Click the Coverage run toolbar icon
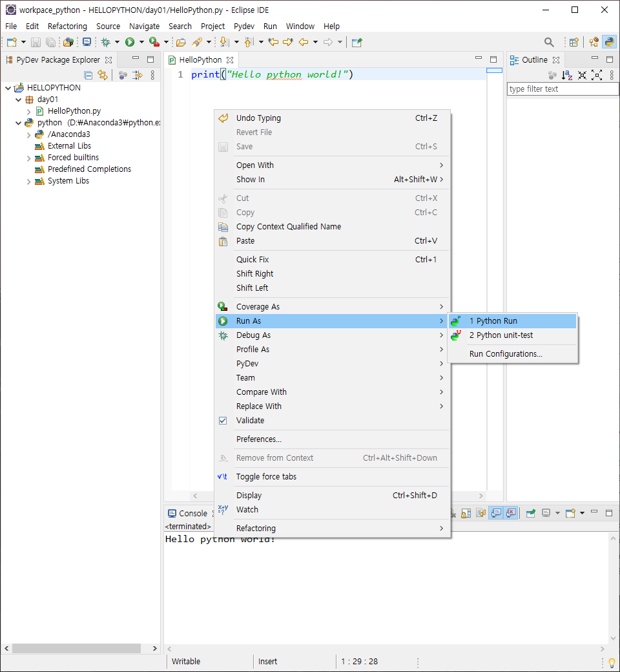This screenshot has height=672, width=620. pos(154,42)
